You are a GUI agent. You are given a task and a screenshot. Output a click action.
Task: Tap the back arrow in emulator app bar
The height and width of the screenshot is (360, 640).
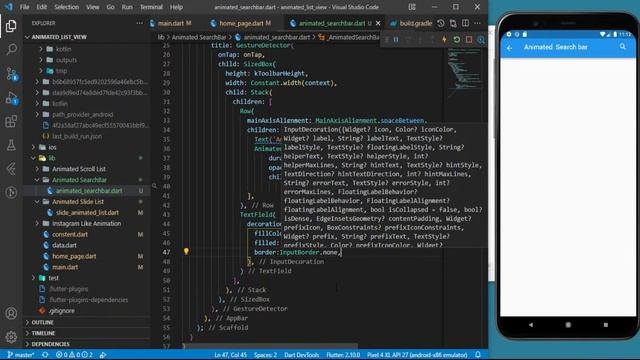(x=509, y=48)
